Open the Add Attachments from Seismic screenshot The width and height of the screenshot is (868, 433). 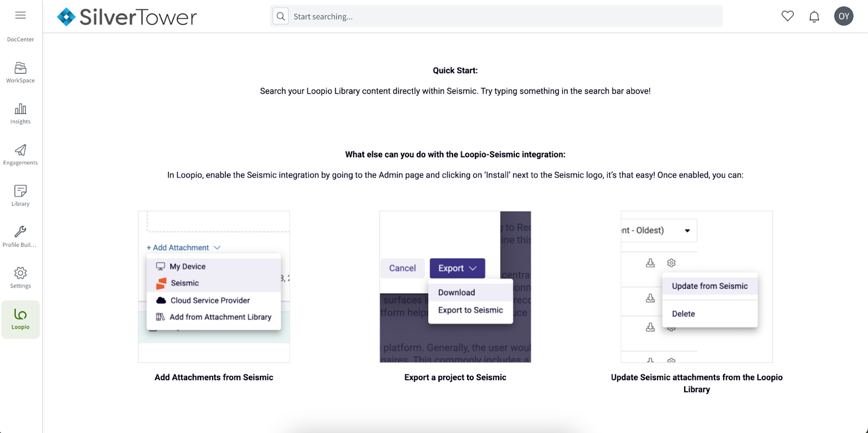[x=214, y=286]
